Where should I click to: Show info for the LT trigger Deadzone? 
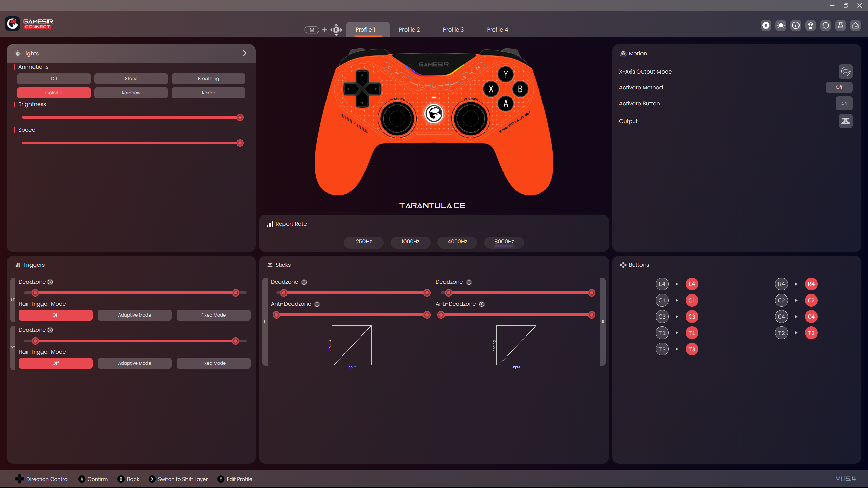[x=50, y=282]
